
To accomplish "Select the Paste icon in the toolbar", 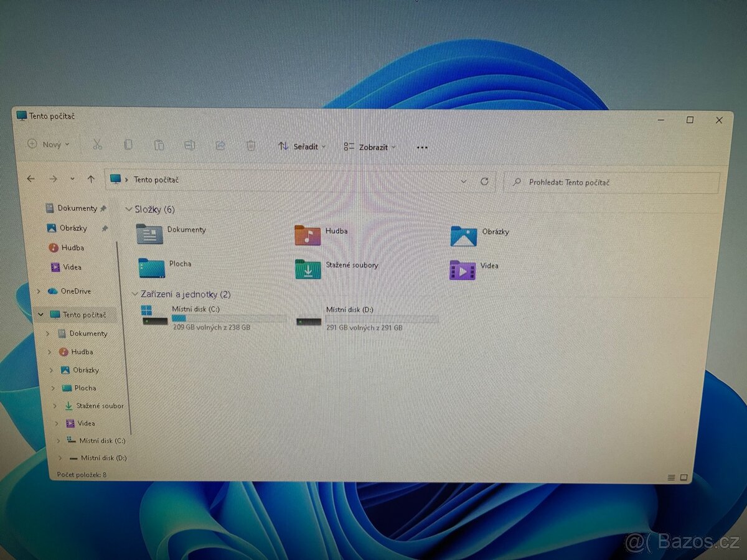I will pyautogui.click(x=159, y=144).
